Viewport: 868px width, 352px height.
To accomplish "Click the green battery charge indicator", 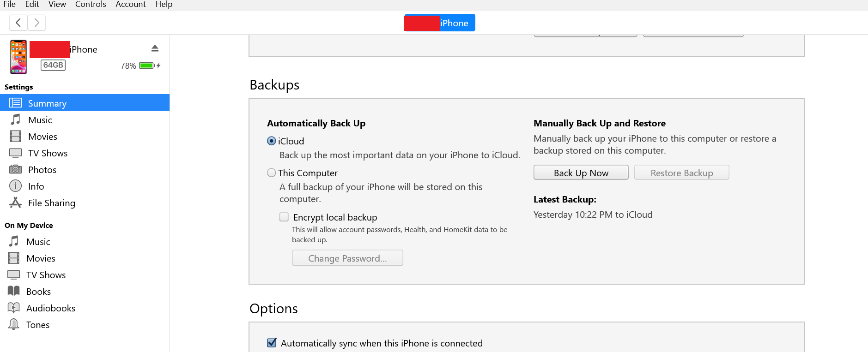I will tap(147, 66).
